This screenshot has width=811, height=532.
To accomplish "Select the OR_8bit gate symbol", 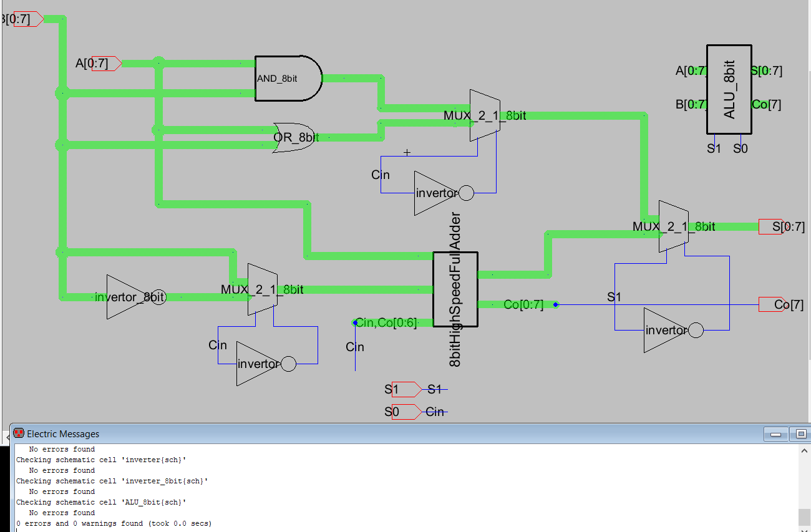I will [x=295, y=137].
